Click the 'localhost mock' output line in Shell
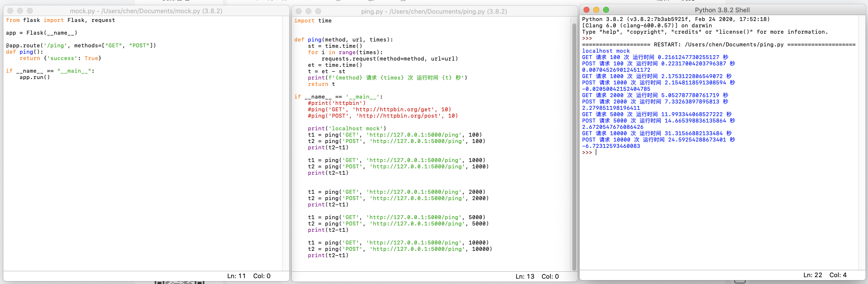The height and width of the screenshot is (284, 868). (606, 51)
